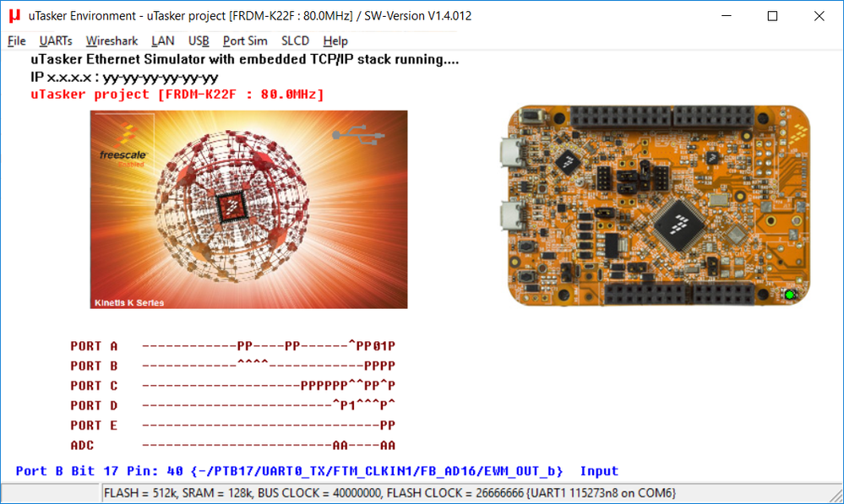844x504 pixels.
Task: Click the PORT B pin row
Action: [x=269, y=366]
